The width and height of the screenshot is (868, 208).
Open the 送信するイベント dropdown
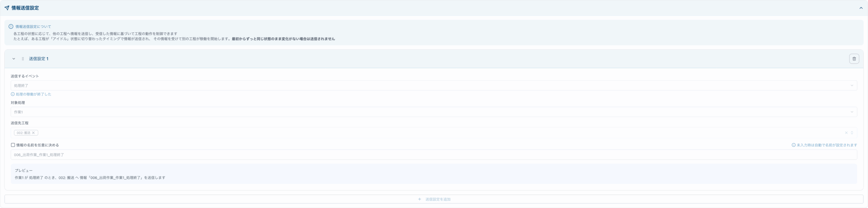[433, 85]
